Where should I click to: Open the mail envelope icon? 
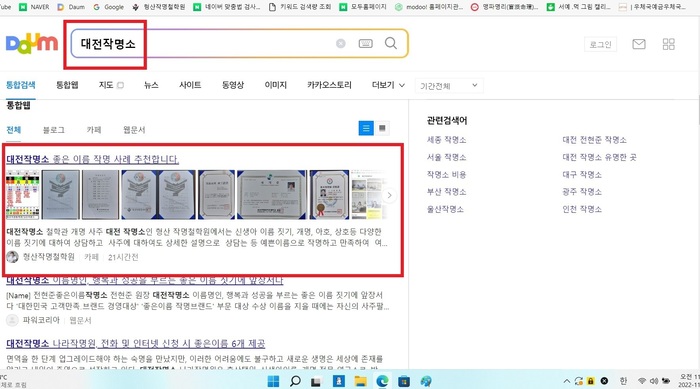(639, 44)
